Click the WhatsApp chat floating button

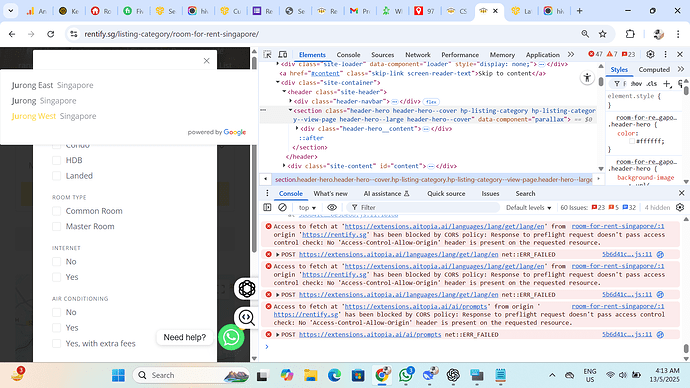coord(231,337)
